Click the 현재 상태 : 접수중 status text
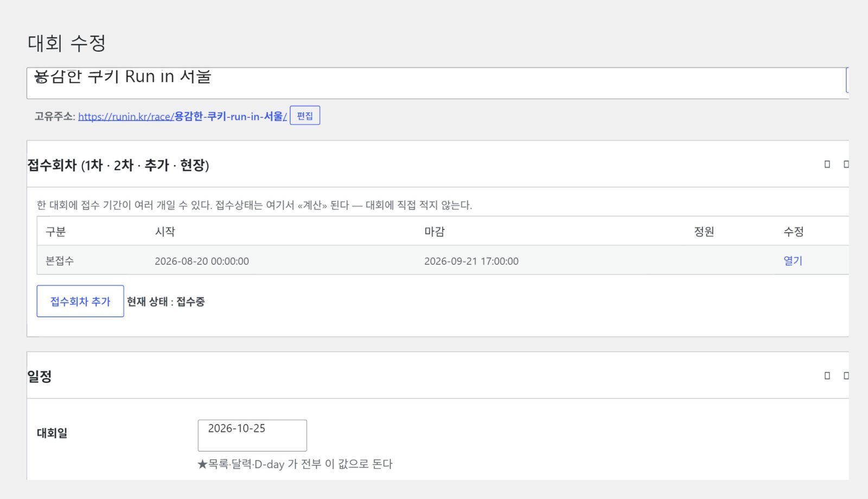Image resolution: width=868 pixels, height=499 pixels. click(x=165, y=302)
